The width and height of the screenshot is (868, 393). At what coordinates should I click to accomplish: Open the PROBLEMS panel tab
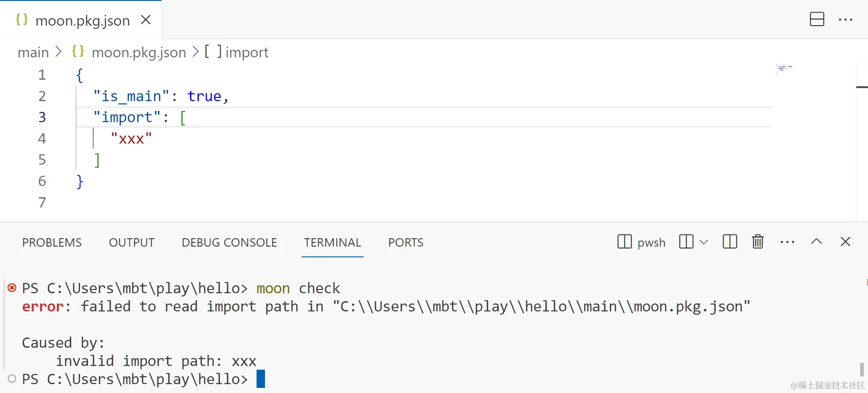[x=52, y=242]
